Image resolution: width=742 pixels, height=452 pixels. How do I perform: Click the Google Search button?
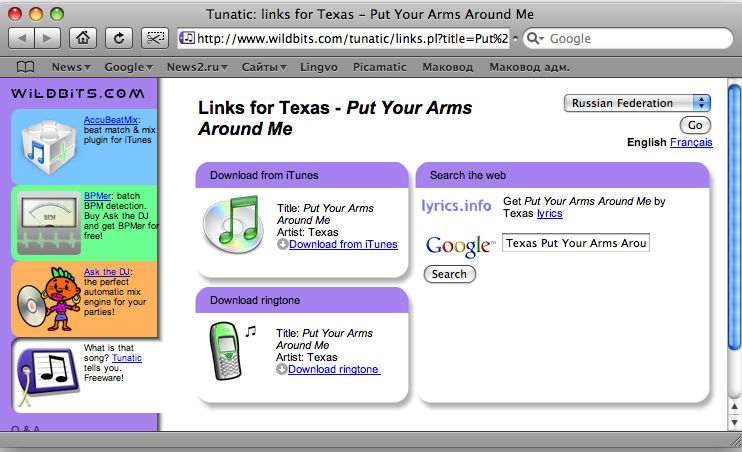pos(449,274)
